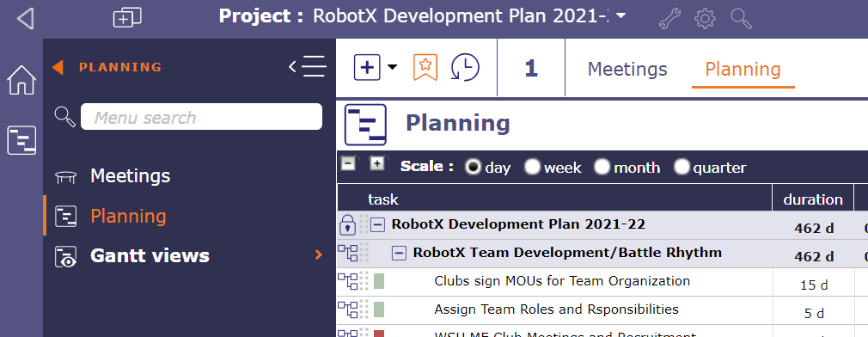Select the week scale radio button
Image resolution: width=868 pixels, height=337 pixels.
click(x=533, y=167)
